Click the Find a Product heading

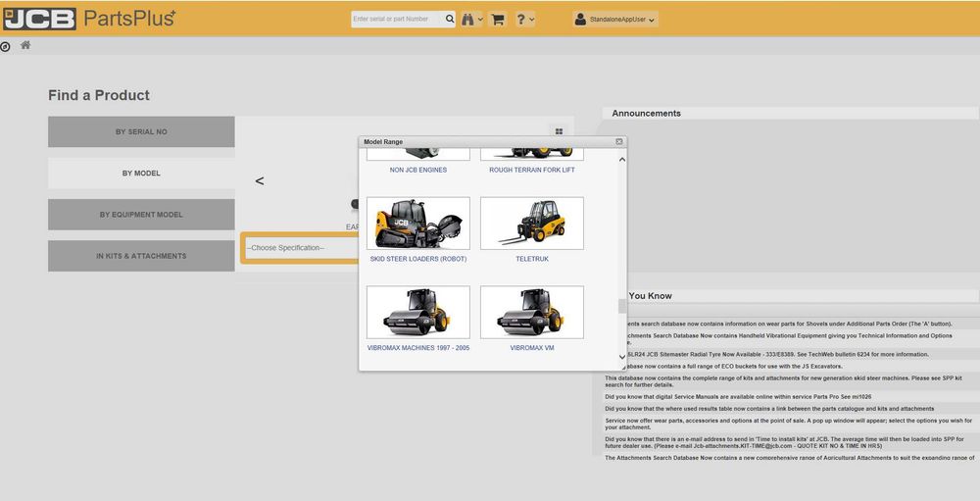(99, 96)
